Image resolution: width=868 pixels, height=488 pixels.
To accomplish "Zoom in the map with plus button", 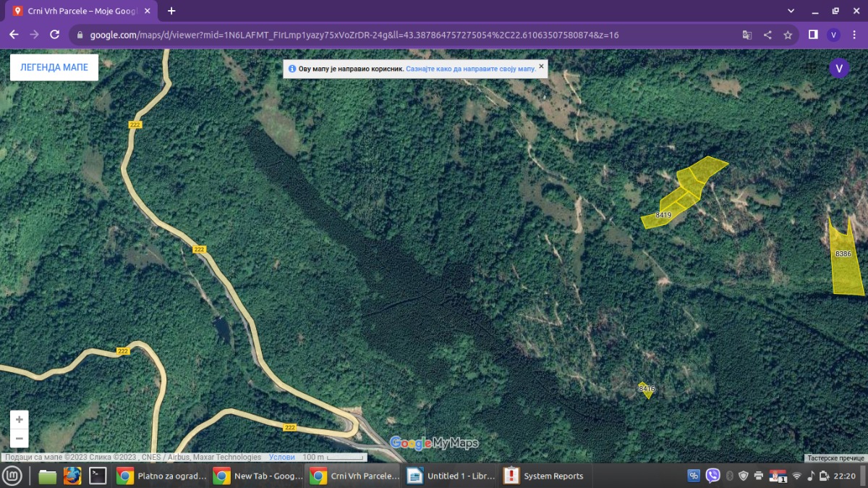I will (x=20, y=420).
